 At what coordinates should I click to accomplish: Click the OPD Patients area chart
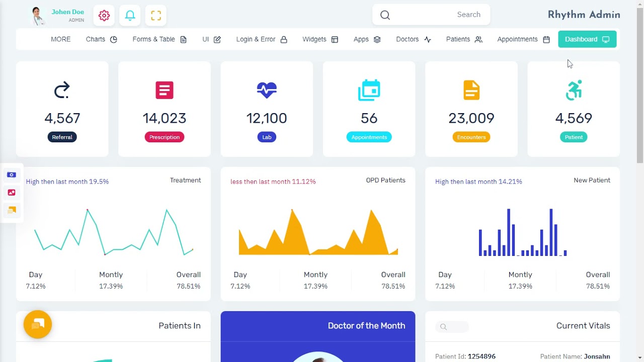coord(318,232)
